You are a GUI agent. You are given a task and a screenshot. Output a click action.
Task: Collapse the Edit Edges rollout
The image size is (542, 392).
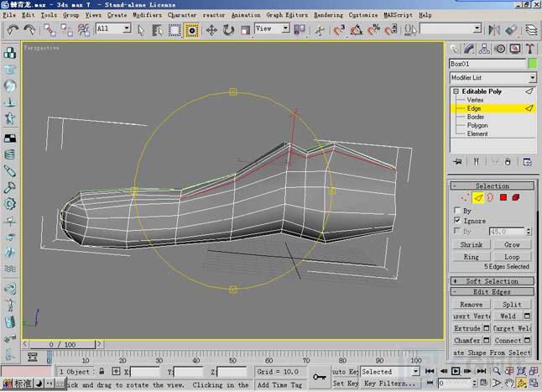(492, 292)
